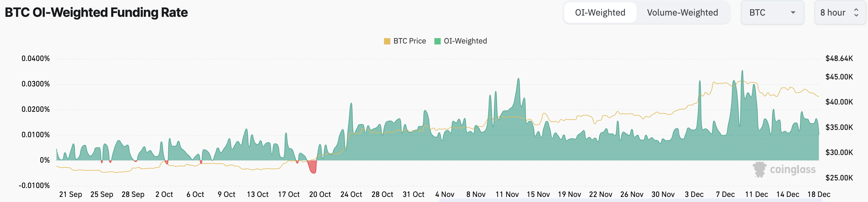Click the 0.0400% funding rate axis label
868x202 pixels.
coord(35,58)
